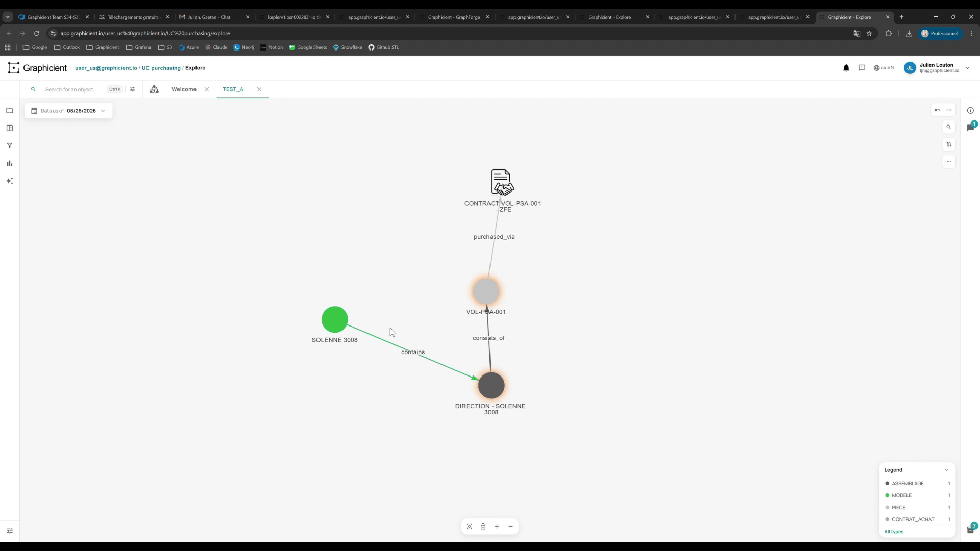Open the folder panel in left sidebar
The image size is (980, 551).
click(x=10, y=111)
